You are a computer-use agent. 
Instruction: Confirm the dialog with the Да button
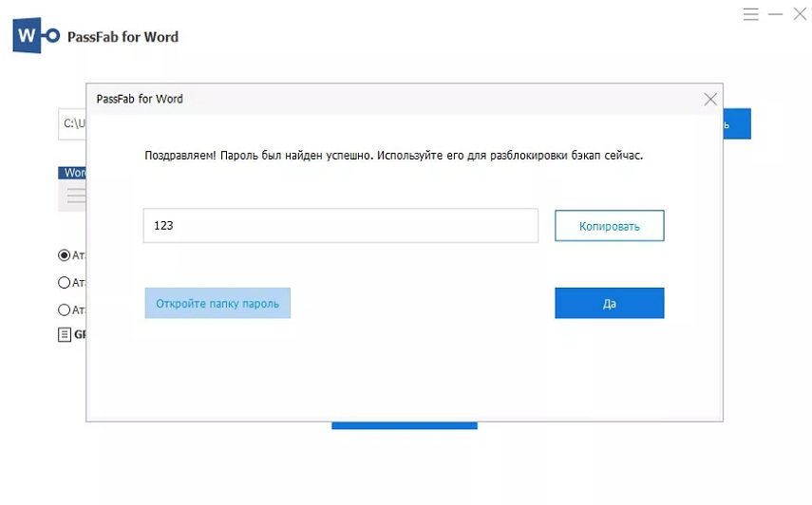[609, 303]
